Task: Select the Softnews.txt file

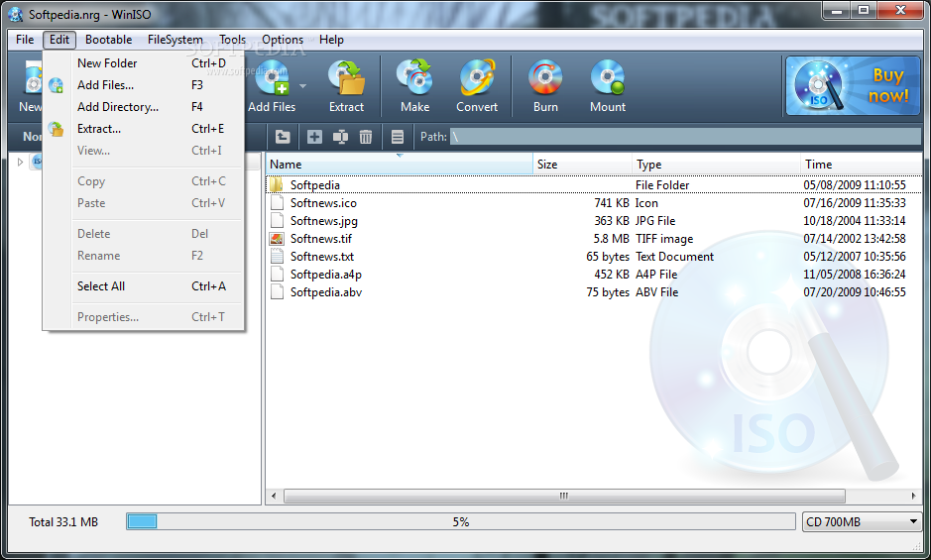Action: point(594,257)
